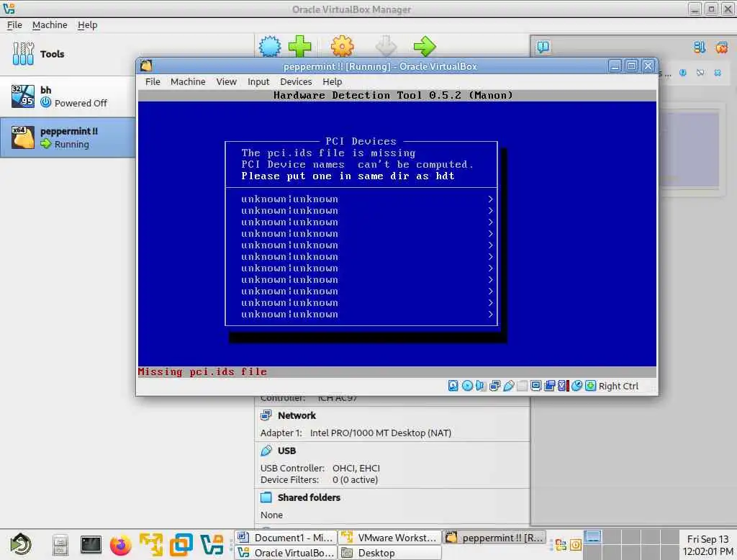This screenshot has height=560, width=737.
Task: Click the system start menu icon in taskbar
Action: tap(21, 544)
